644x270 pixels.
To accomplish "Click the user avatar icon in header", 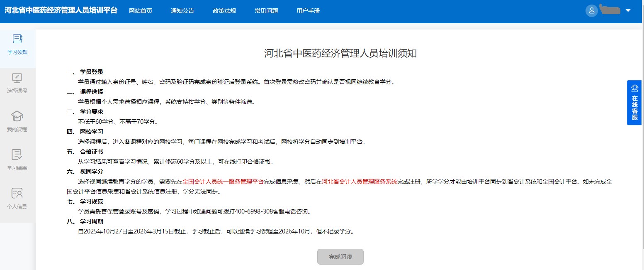I will 591,11.
